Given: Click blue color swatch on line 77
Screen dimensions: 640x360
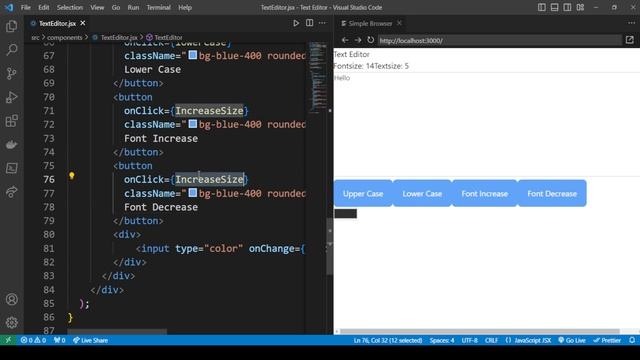Looking at the screenshot, I should coord(193,192).
